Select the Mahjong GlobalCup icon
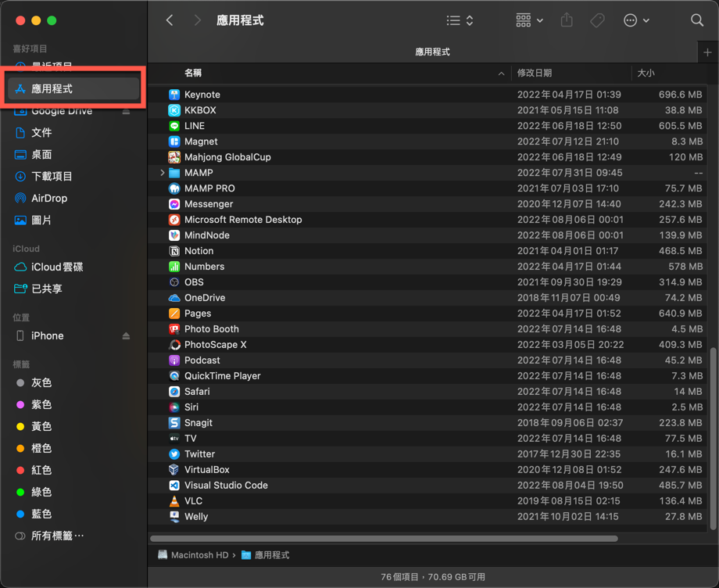 [x=173, y=157]
